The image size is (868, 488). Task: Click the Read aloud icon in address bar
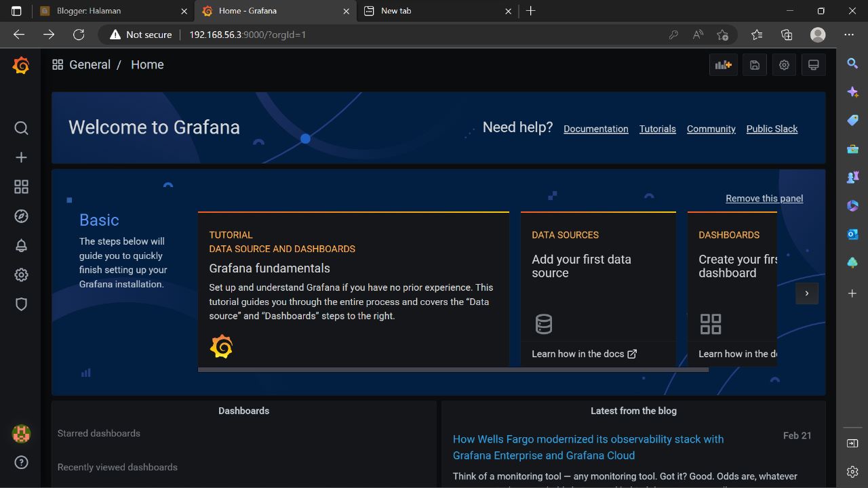point(698,35)
